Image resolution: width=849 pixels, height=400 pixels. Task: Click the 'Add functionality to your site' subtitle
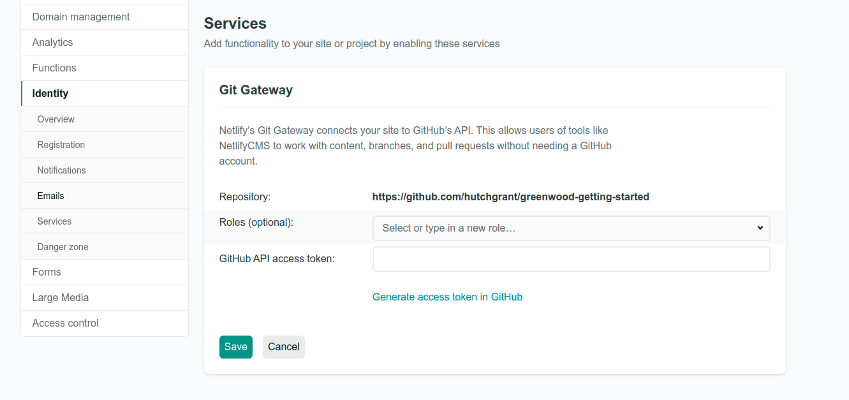[x=351, y=43]
